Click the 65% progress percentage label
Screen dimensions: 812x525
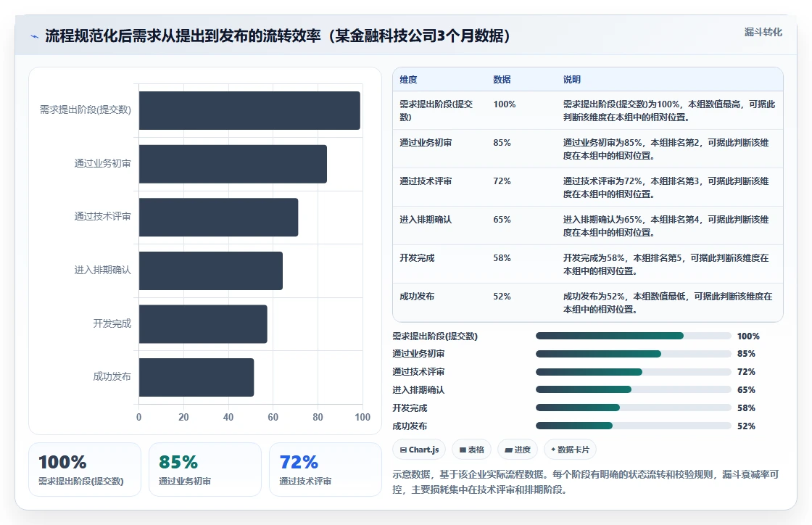click(746, 390)
